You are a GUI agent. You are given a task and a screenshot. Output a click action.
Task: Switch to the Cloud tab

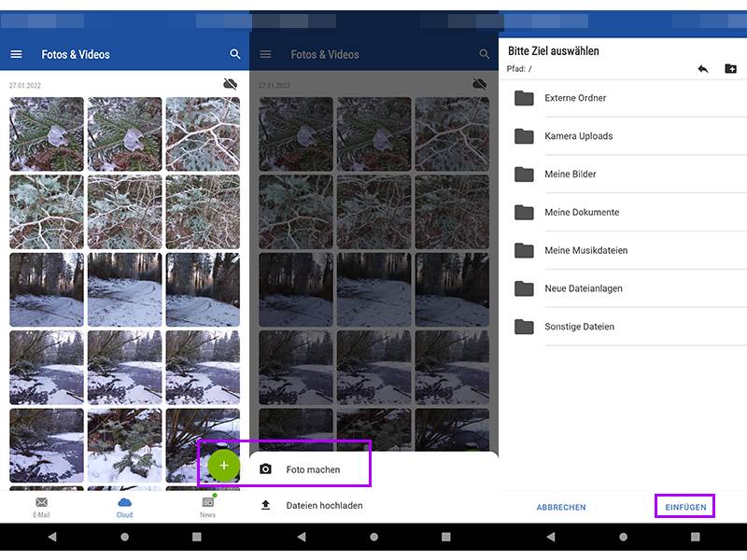124,507
